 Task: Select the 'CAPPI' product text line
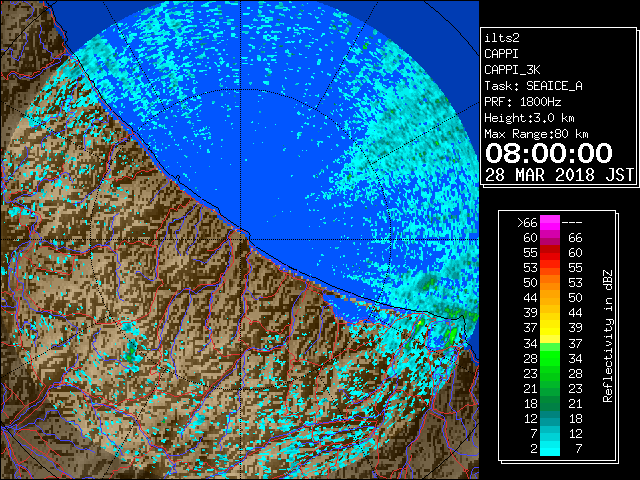pyautogui.click(x=501, y=54)
